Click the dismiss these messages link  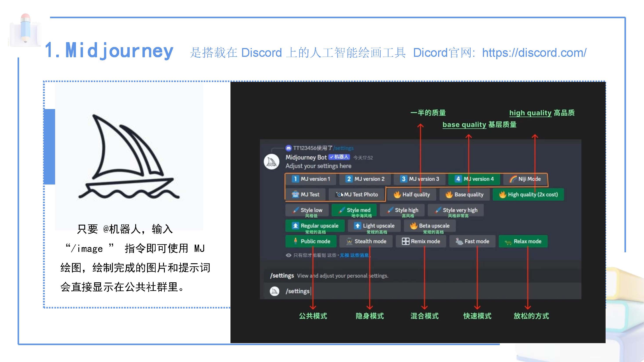pos(354,255)
